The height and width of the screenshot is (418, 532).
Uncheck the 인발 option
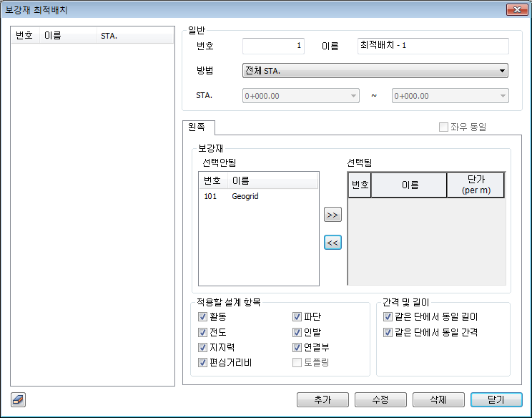point(297,332)
